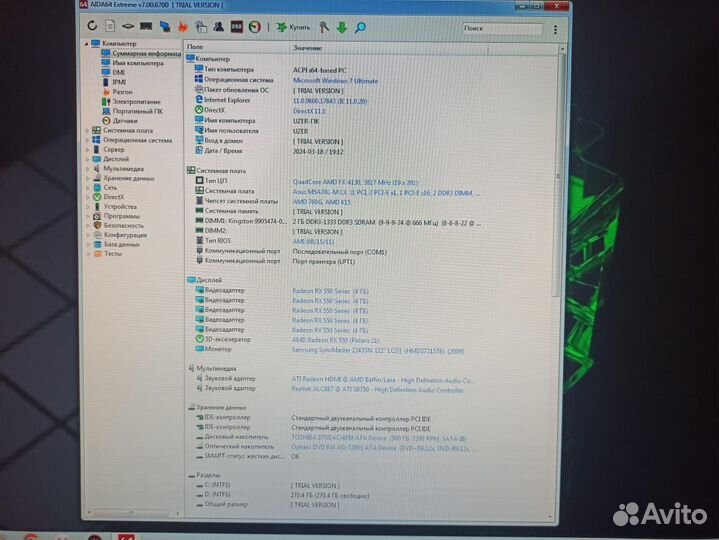This screenshot has width=719, height=540.
Task: Select Разгон in the sidebar tree
Action: pyautogui.click(x=121, y=91)
